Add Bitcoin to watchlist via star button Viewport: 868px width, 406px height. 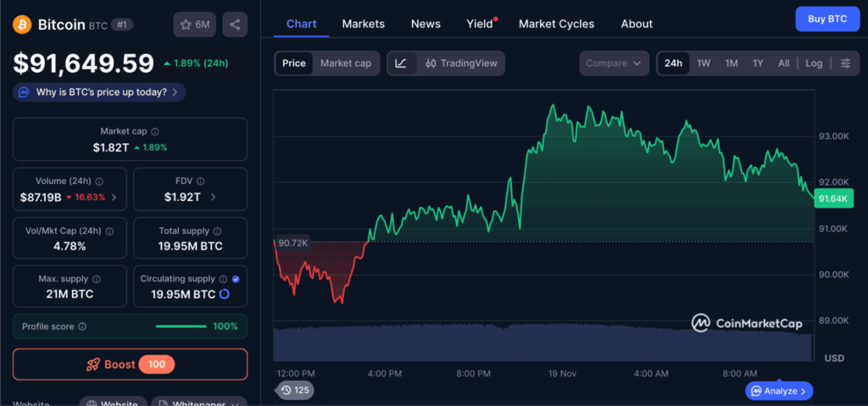click(192, 25)
